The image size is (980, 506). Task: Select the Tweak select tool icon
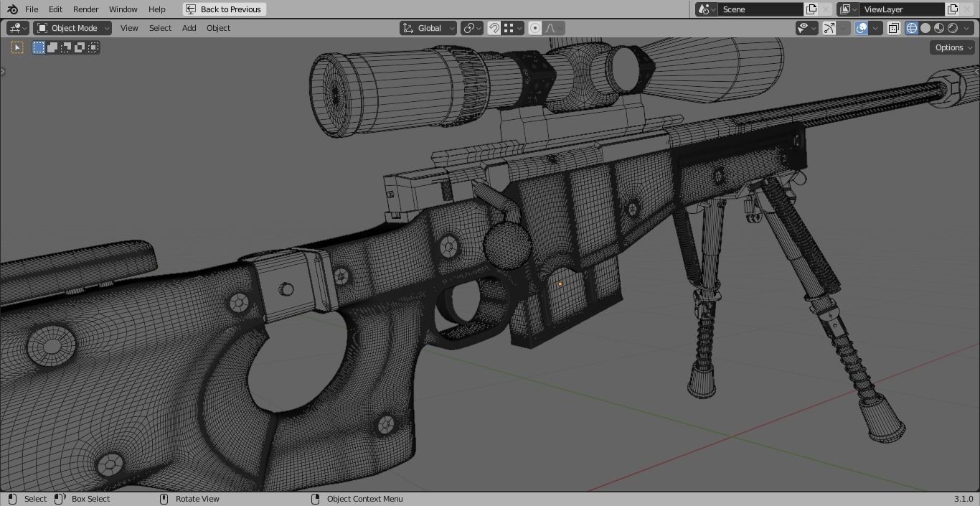click(x=17, y=47)
